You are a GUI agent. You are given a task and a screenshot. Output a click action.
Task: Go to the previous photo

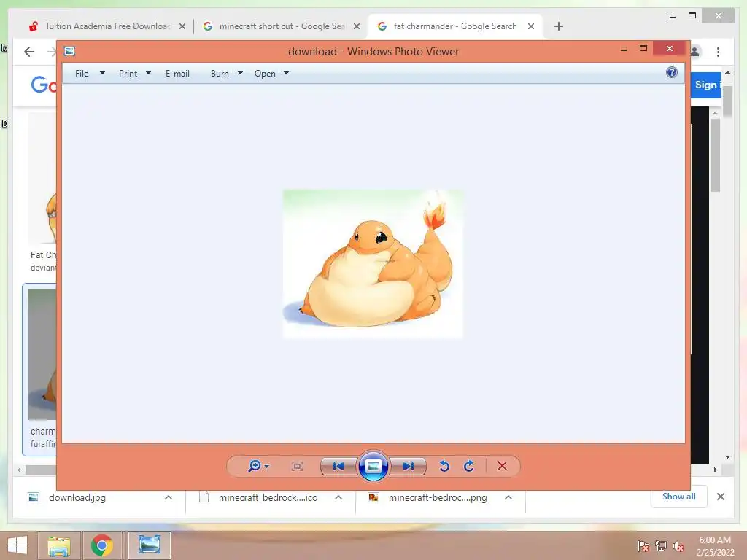pyautogui.click(x=338, y=466)
